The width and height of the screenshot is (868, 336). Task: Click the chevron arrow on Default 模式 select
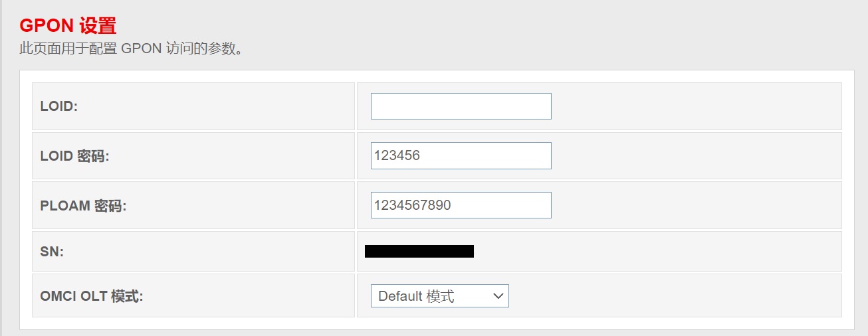[498, 296]
